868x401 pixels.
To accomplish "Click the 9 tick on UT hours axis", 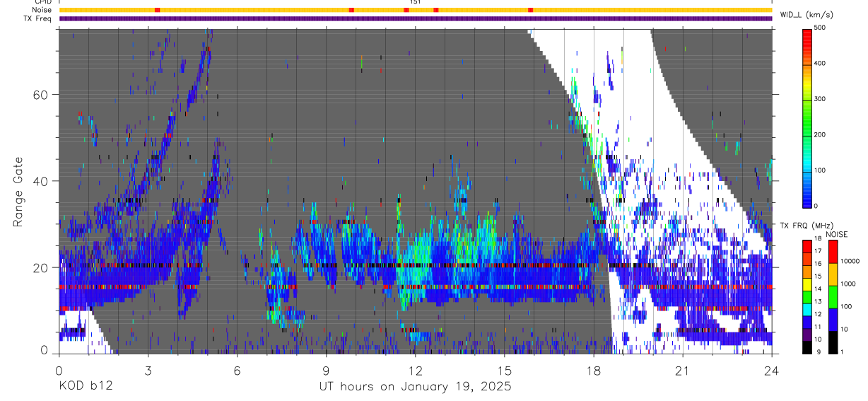I will [x=326, y=370].
